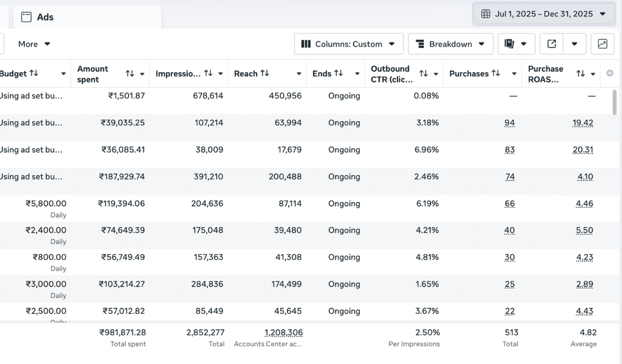Open the Ads tab

(87, 17)
